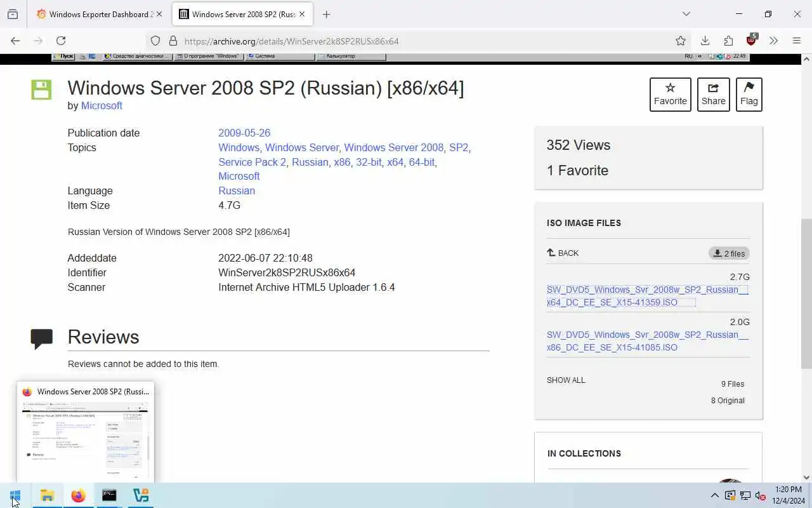Click the green floppy disk software icon
Screen dimensions: 812x508
41,90
